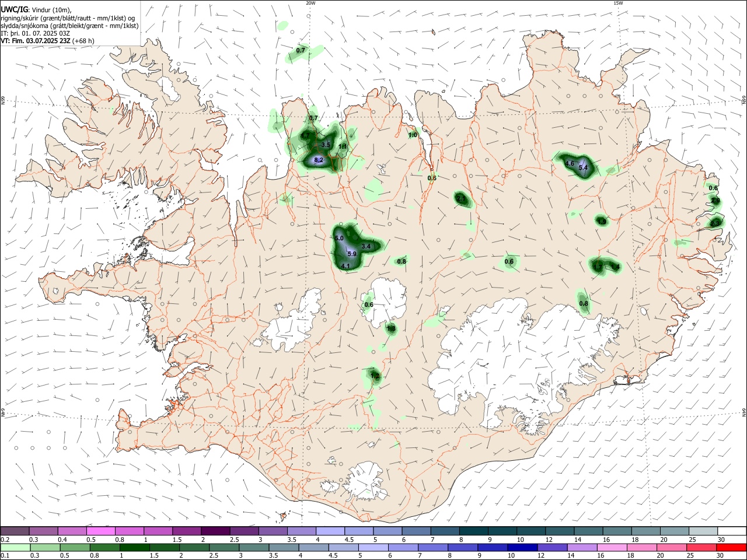This screenshot has height=560, width=747.
Task: Click the 0.2 label on the snow legend
Action: (x=5, y=540)
